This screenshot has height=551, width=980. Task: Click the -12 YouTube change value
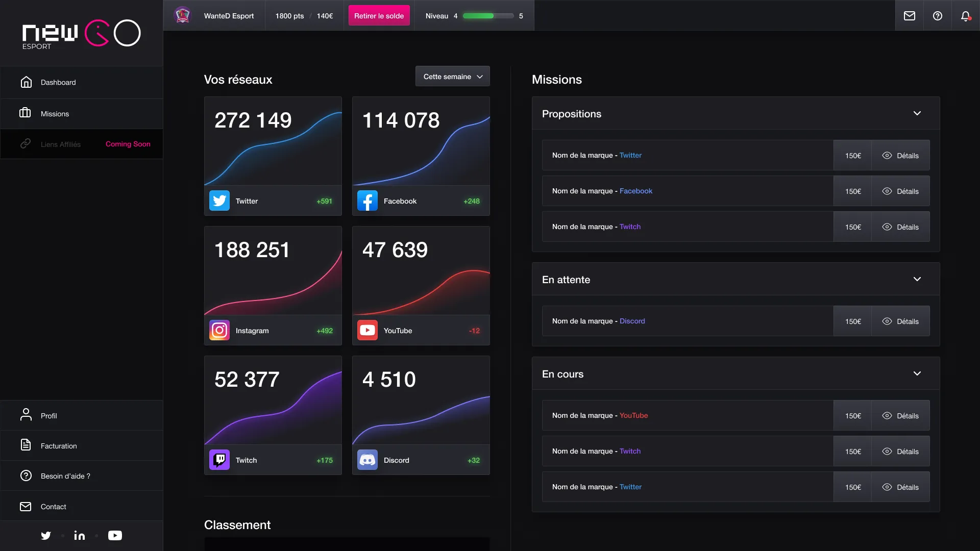(474, 331)
